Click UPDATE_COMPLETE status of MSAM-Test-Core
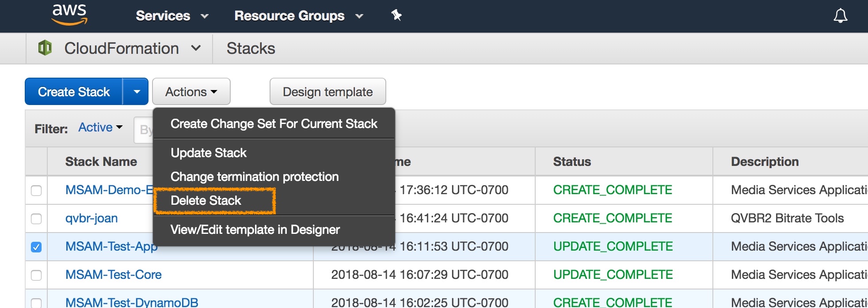 (613, 274)
